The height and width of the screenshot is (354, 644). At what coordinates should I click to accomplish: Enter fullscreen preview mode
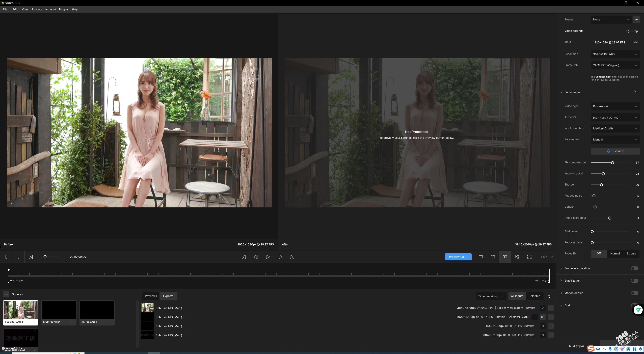529,257
